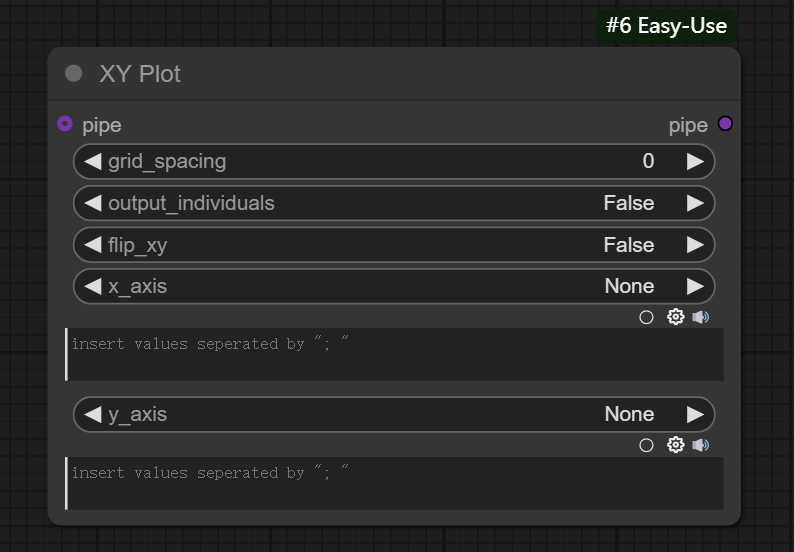
Task: Click the circle icon below y_axis
Action: pyautogui.click(x=646, y=445)
